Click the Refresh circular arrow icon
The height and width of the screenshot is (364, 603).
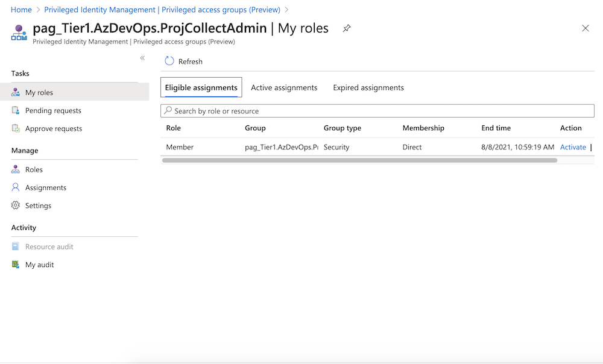pos(169,61)
